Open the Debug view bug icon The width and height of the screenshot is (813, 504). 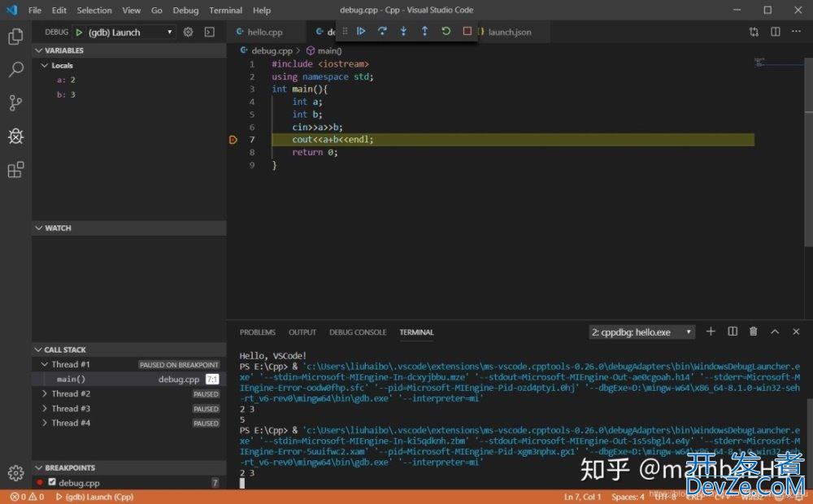(x=15, y=136)
